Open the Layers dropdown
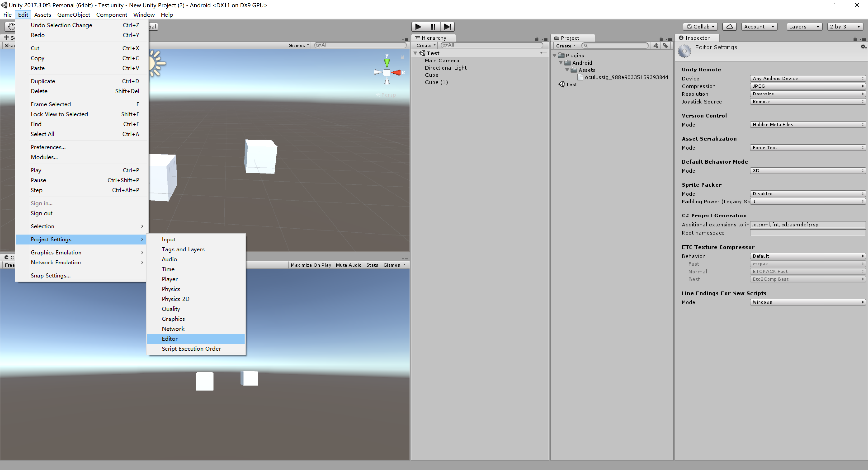 (x=804, y=27)
